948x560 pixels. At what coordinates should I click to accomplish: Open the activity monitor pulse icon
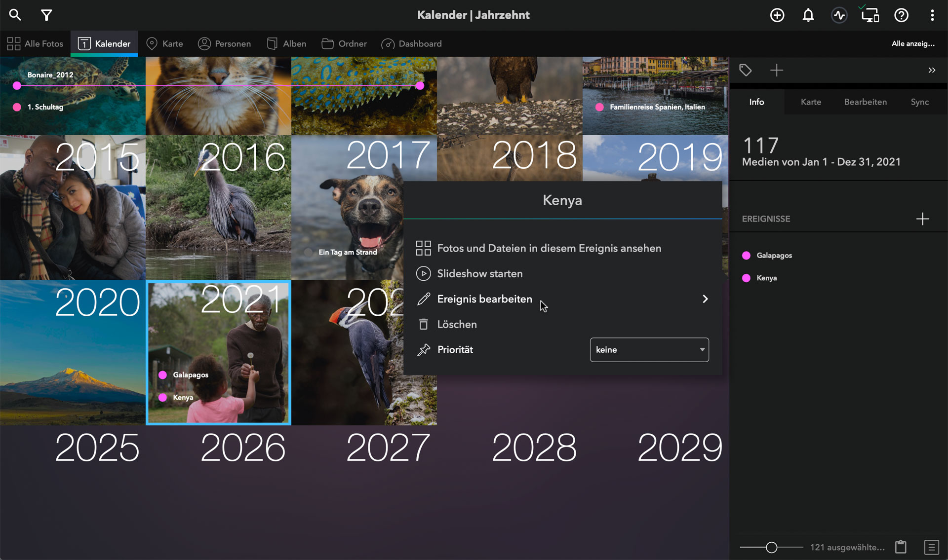coord(839,15)
